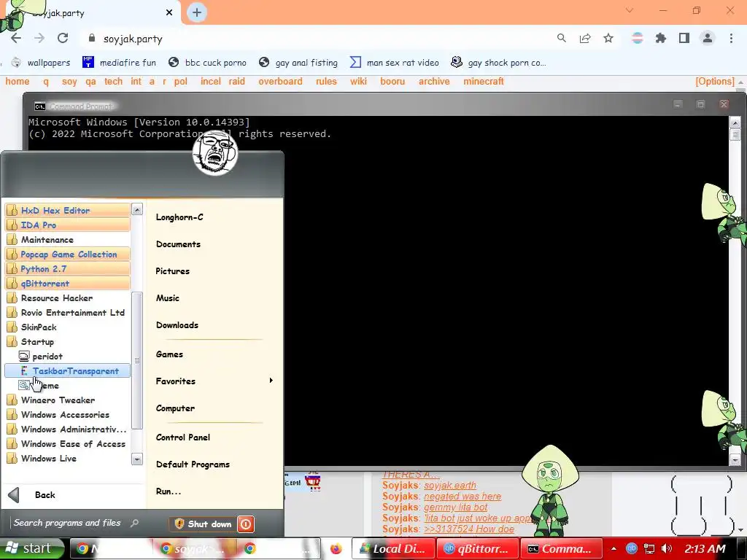747x560 pixels.
Task: Open the IDA Pro folder
Action: click(x=68, y=225)
